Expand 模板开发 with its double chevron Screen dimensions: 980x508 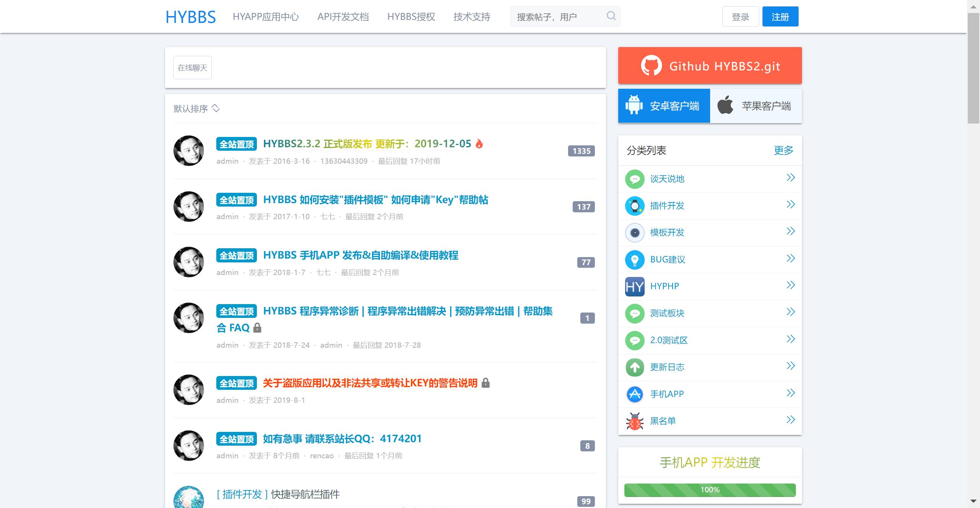coord(791,231)
